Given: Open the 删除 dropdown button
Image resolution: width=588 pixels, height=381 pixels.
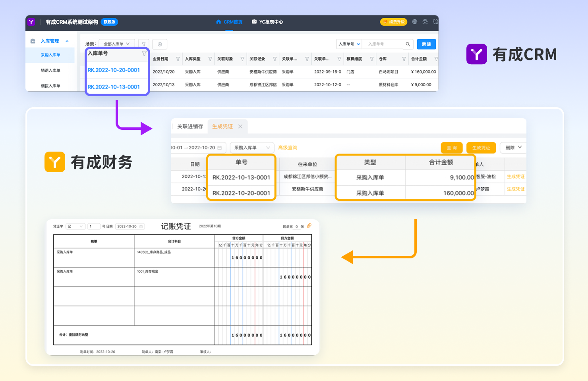Looking at the screenshot, I should [x=513, y=148].
